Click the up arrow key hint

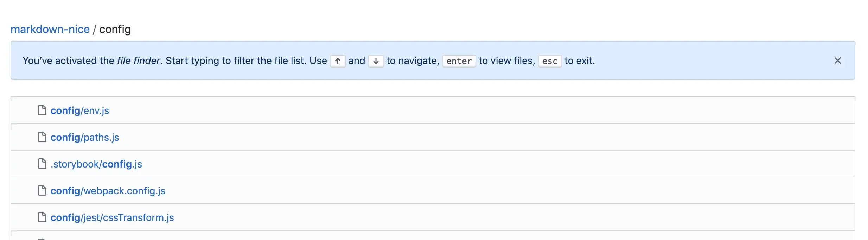[x=338, y=61]
